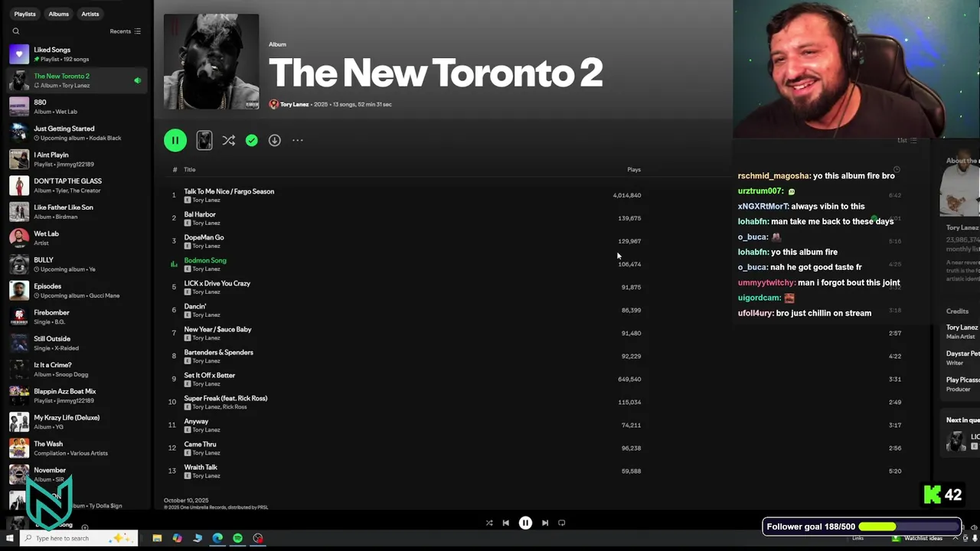Open the Blappin Azz Boat Mix playlist
The image size is (980, 551).
(x=77, y=396)
